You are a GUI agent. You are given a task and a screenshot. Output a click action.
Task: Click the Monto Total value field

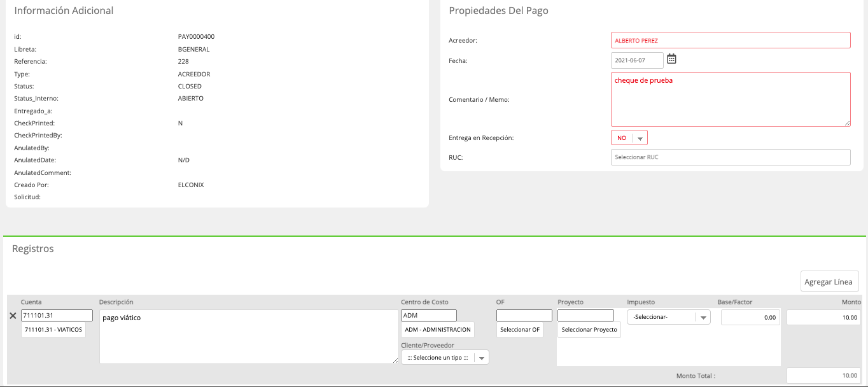(x=824, y=376)
